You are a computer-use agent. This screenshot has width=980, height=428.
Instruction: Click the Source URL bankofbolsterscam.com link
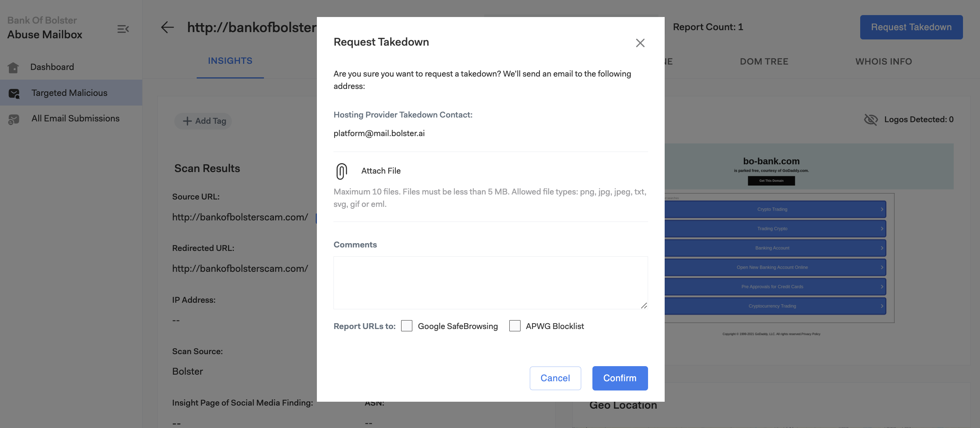240,217
